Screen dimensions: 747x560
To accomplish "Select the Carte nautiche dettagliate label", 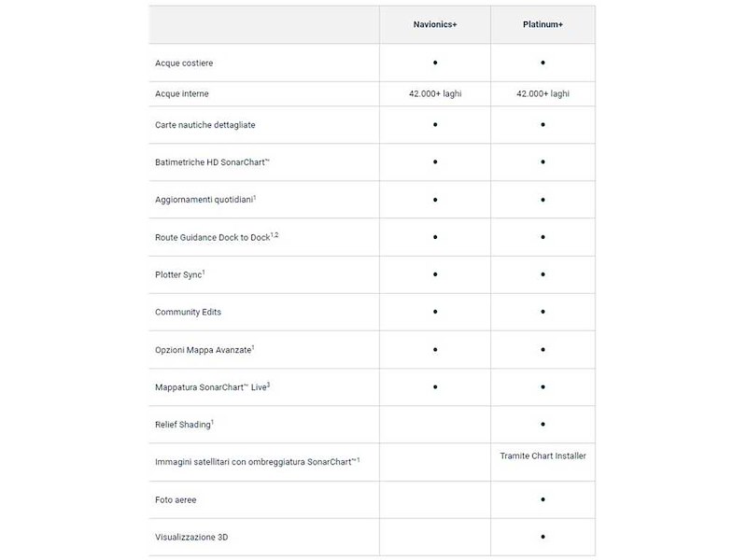I will (204, 124).
